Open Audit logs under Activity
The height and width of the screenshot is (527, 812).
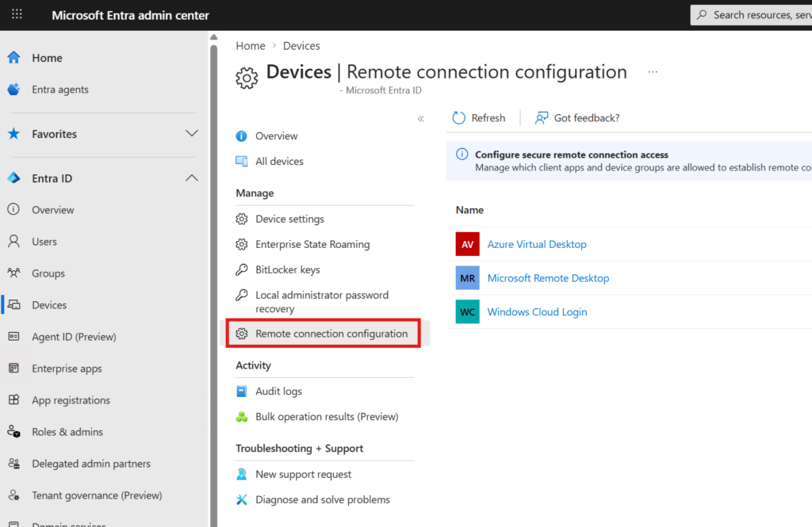click(278, 391)
